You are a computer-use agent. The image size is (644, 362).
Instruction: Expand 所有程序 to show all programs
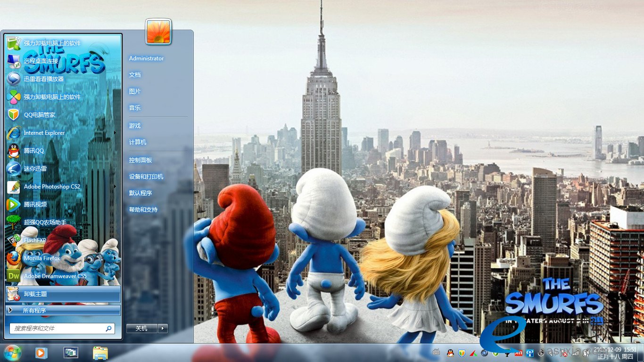63,310
